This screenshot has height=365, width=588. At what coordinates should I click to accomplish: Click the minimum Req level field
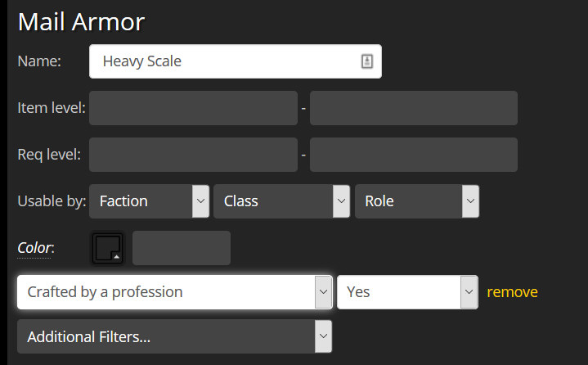pyautogui.click(x=193, y=155)
